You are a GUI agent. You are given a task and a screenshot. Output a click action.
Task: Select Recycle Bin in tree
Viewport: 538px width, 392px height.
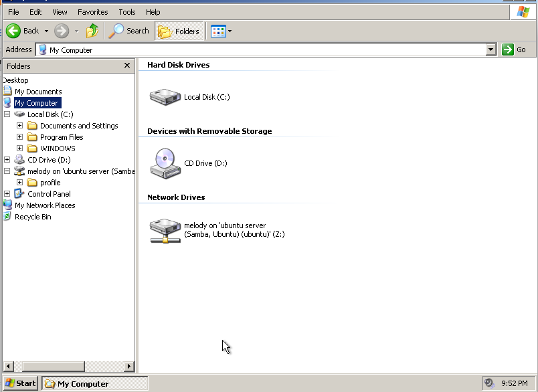tap(33, 217)
